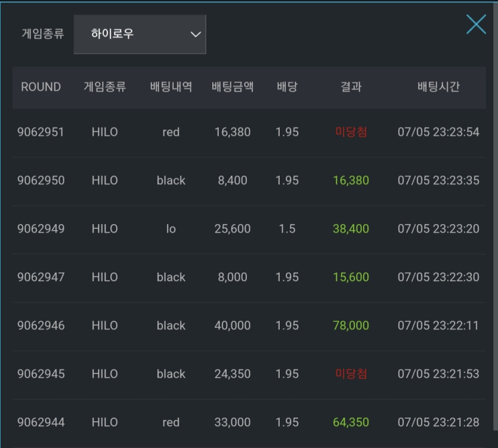Click HILO game type in round 9062951
Viewport: 498px width, 448px height.
(105, 132)
